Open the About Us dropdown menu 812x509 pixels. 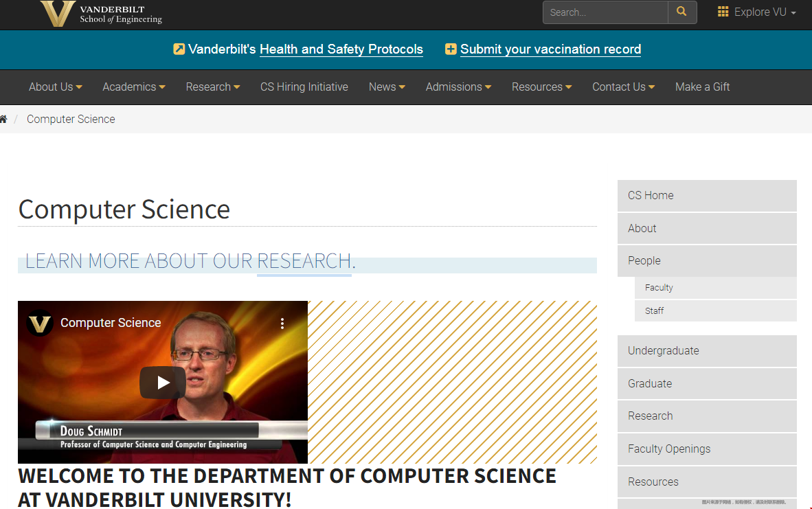pyautogui.click(x=56, y=87)
